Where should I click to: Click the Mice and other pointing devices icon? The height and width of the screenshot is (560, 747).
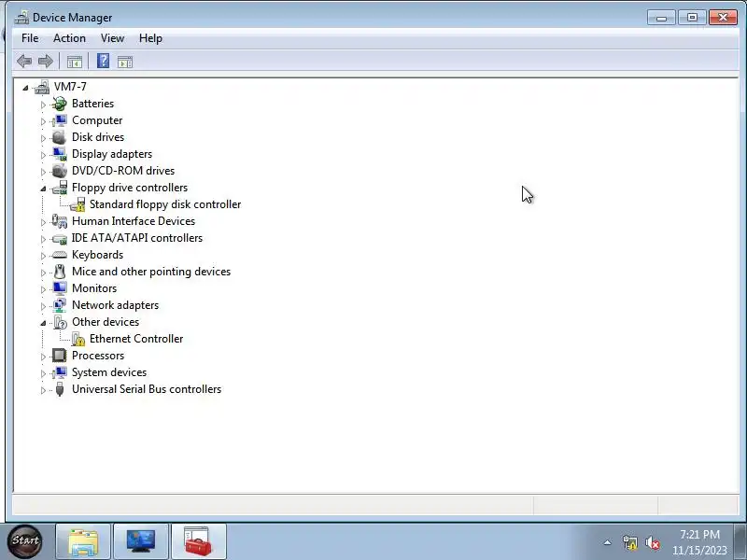(60, 272)
